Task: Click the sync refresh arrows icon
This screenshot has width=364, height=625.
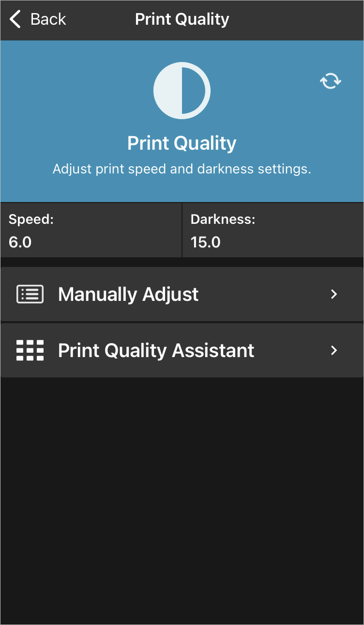Action: pyautogui.click(x=331, y=81)
